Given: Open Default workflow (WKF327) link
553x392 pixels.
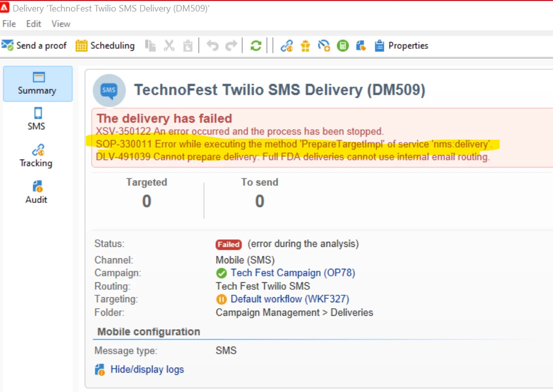Looking at the screenshot, I should coord(290,299).
